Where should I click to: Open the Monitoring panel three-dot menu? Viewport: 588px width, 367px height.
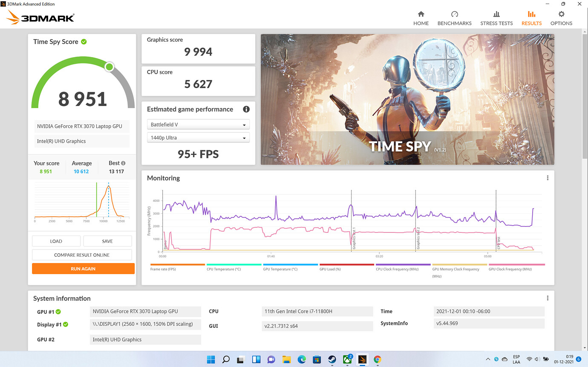548,178
